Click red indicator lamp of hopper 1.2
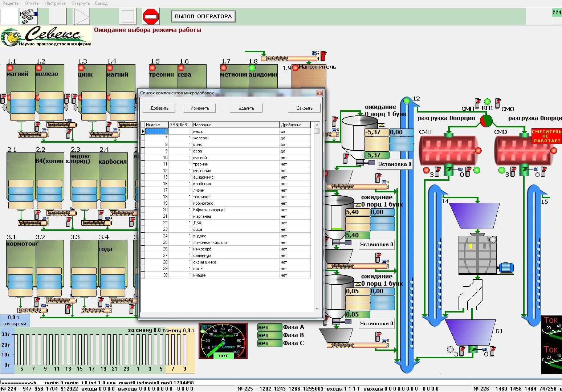 click(x=38, y=68)
